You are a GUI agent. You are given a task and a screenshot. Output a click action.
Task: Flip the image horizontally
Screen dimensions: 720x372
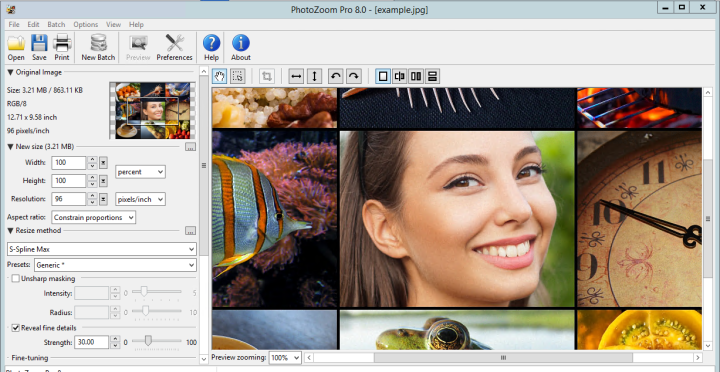pyautogui.click(x=297, y=76)
